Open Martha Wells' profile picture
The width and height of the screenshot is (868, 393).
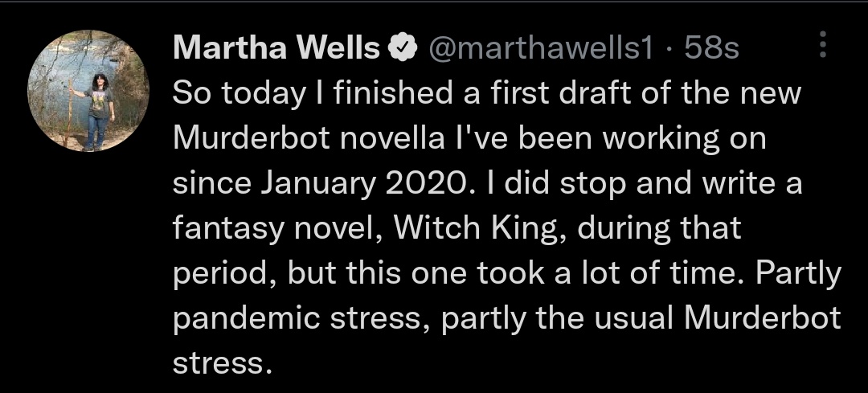(88, 91)
